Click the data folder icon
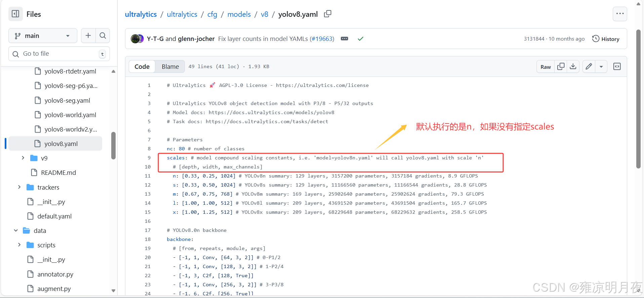 coord(27,231)
